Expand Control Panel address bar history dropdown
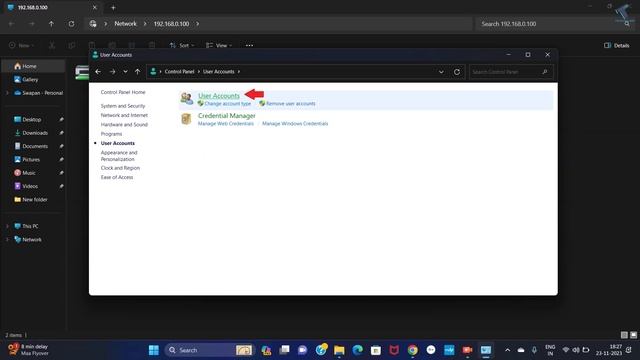The image size is (640, 360). (x=441, y=72)
